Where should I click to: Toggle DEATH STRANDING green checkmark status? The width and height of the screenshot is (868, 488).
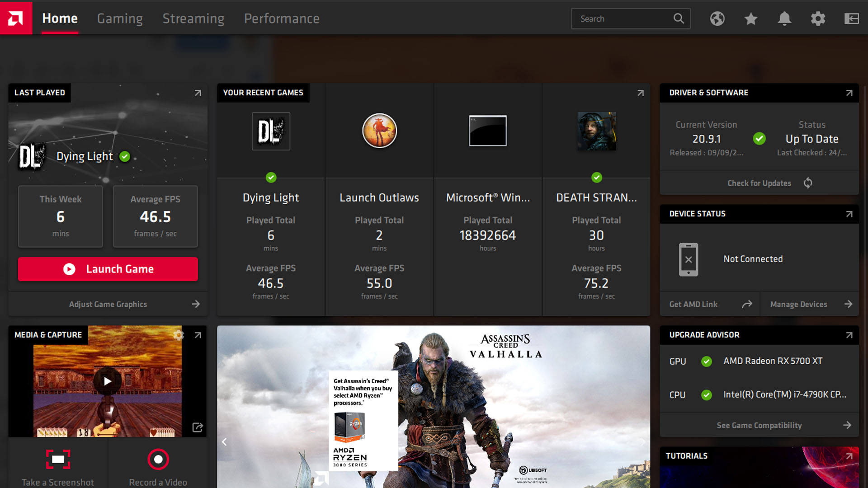(596, 178)
